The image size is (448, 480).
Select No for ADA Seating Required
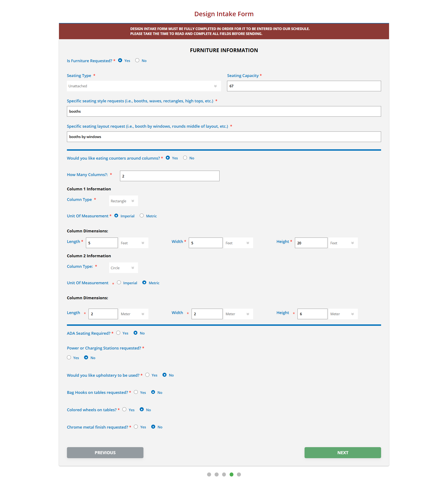click(135, 333)
